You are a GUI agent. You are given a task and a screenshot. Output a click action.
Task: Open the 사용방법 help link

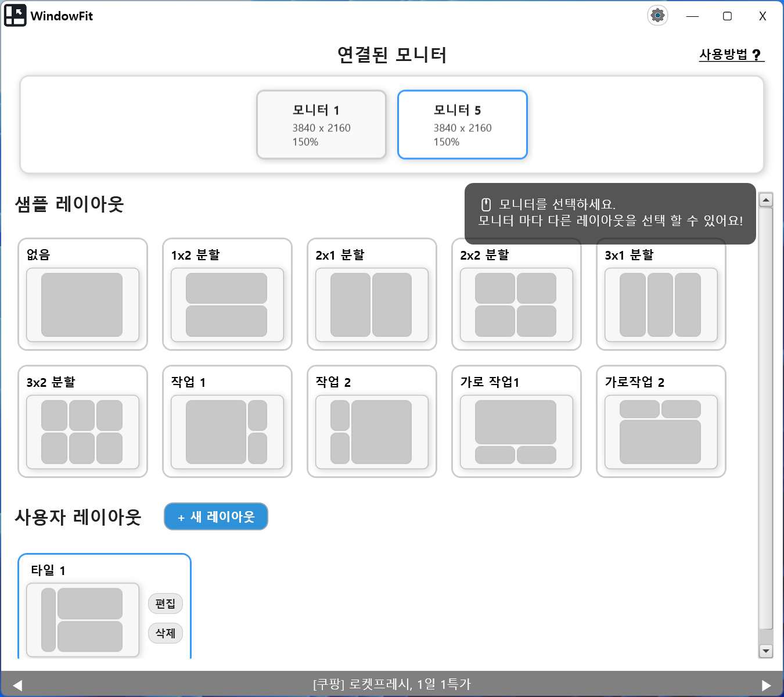coord(731,55)
